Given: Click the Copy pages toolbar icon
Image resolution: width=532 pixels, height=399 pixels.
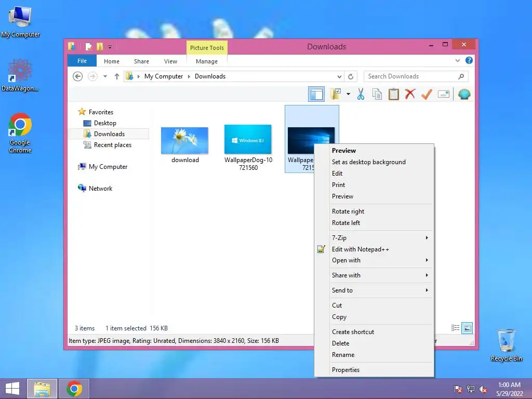Looking at the screenshot, I should 377,94.
